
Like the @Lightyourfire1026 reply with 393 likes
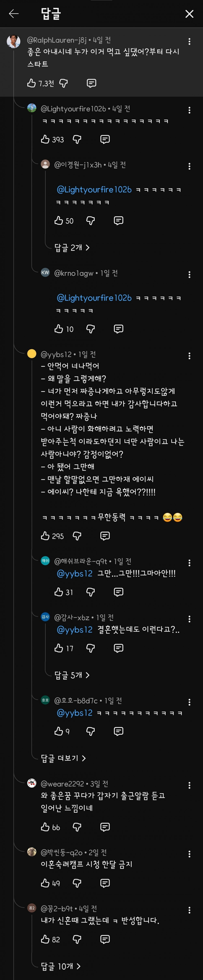pyautogui.click(x=45, y=139)
